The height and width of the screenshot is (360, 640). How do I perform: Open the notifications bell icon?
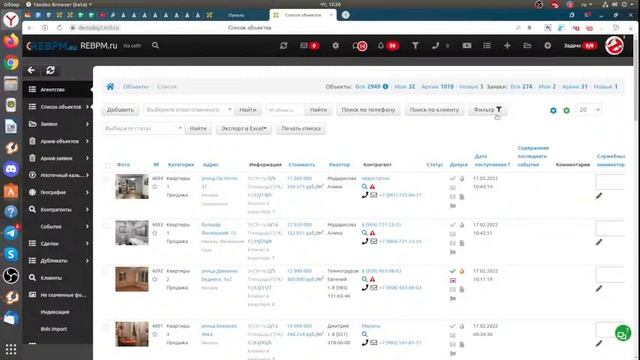[380, 46]
